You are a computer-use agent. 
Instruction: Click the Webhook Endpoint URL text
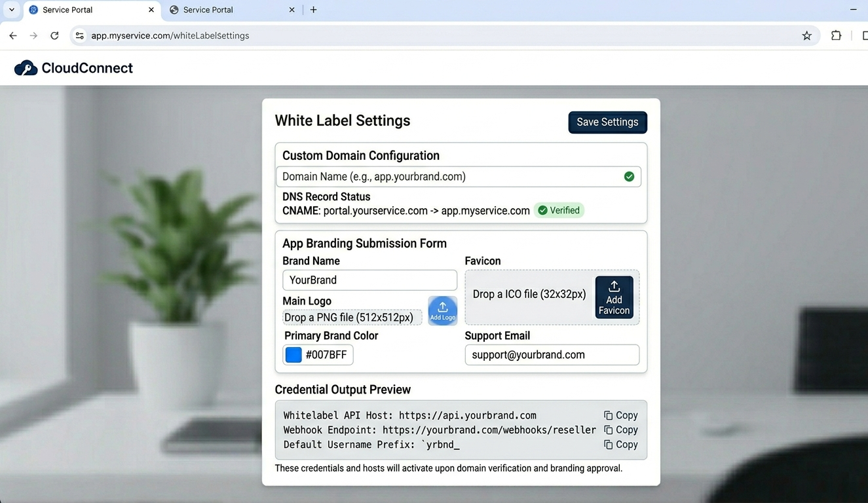[x=489, y=430]
